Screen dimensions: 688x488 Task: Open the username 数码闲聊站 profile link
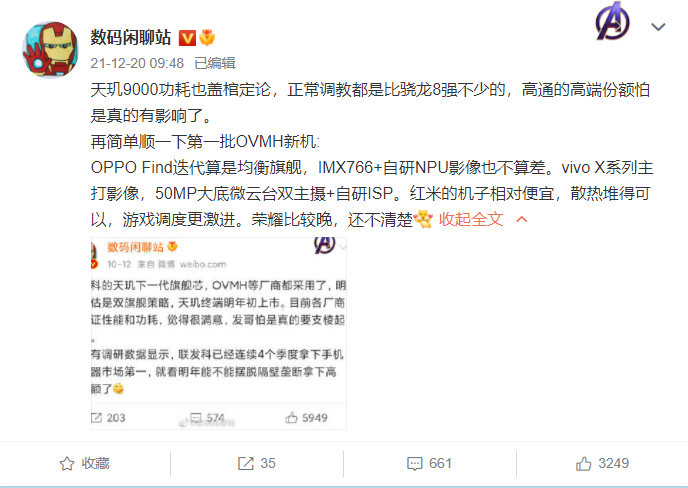pyautogui.click(x=130, y=38)
